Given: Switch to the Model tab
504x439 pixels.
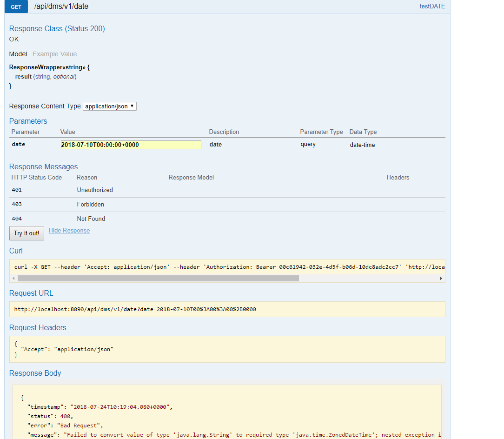Looking at the screenshot, I should [x=18, y=54].
